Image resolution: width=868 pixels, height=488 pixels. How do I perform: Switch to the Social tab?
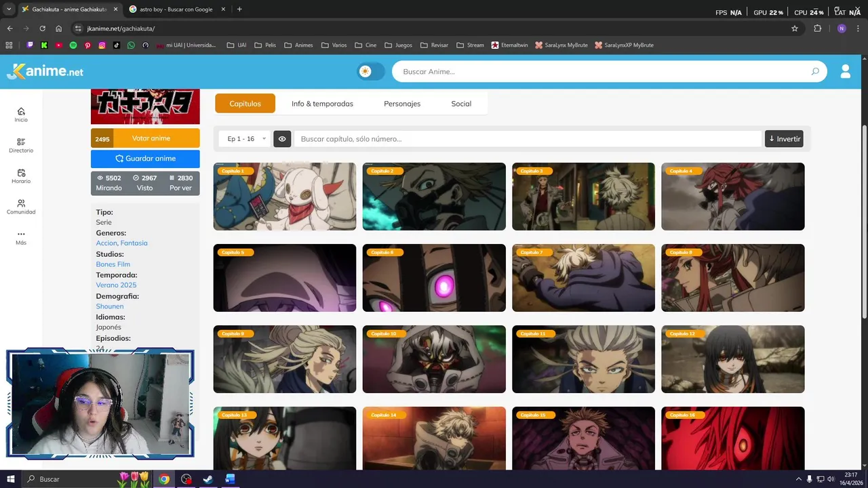tap(461, 104)
